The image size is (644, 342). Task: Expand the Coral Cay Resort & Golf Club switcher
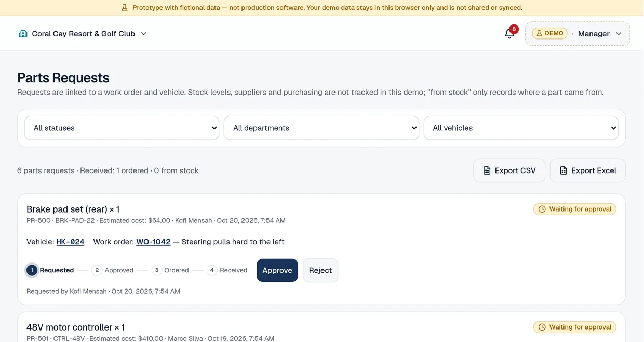coord(83,34)
